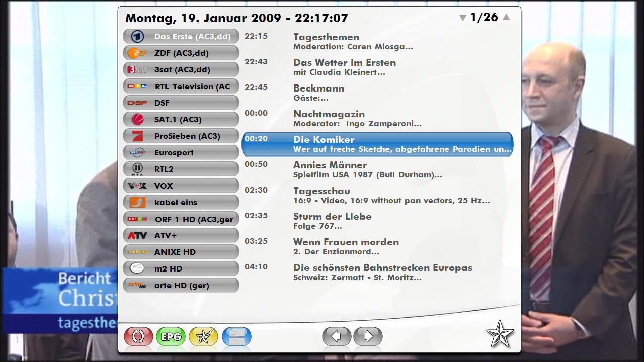
Task: Click the red refresh button
Action: tap(138, 336)
